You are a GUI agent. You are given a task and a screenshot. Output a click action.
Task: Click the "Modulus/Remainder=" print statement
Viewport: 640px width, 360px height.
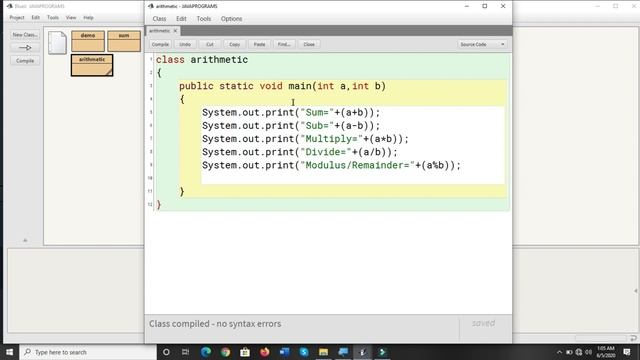point(331,165)
